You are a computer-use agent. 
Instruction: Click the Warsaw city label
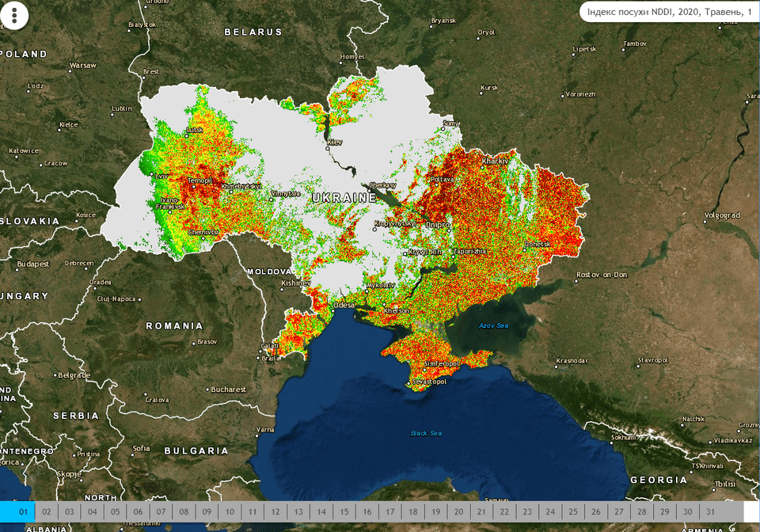pyautogui.click(x=83, y=66)
